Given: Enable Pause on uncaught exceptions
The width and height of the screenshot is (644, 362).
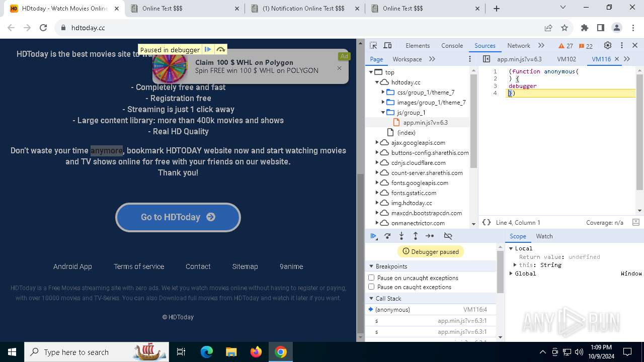Looking at the screenshot, I should click(x=371, y=278).
